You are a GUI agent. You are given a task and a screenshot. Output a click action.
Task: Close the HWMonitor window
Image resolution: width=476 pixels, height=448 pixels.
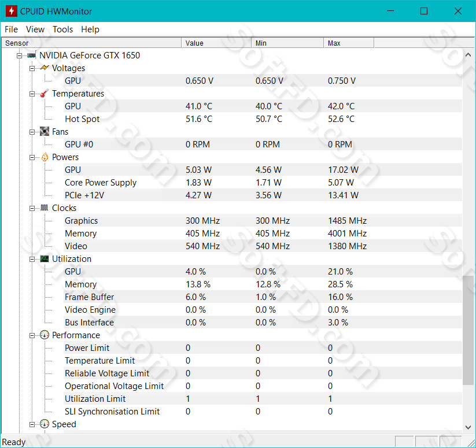(458, 11)
